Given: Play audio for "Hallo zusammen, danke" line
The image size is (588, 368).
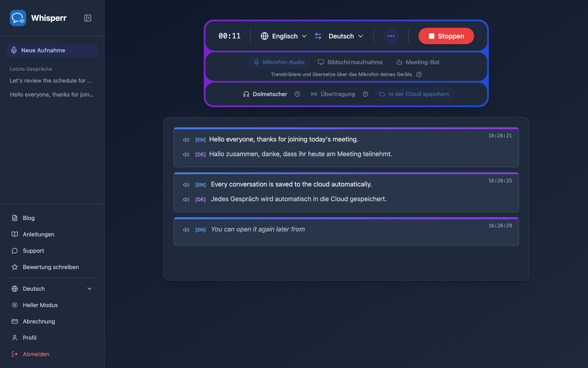Looking at the screenshot, I should [186, 155].
